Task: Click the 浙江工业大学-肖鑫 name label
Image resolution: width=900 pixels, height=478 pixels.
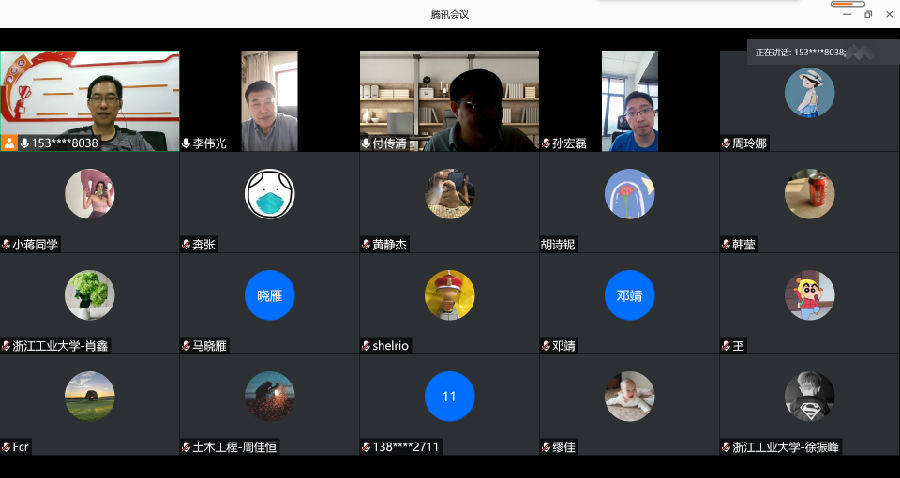Action: pos(60,346)
